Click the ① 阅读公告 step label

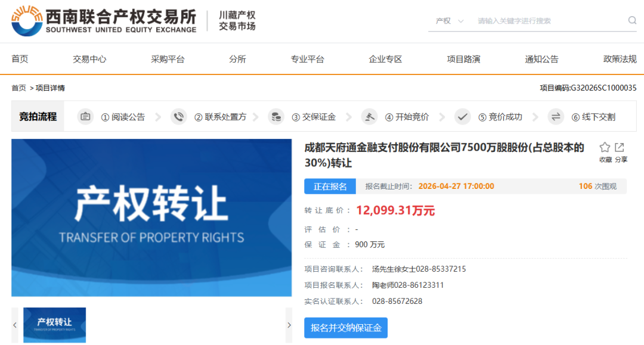point(123,117)
